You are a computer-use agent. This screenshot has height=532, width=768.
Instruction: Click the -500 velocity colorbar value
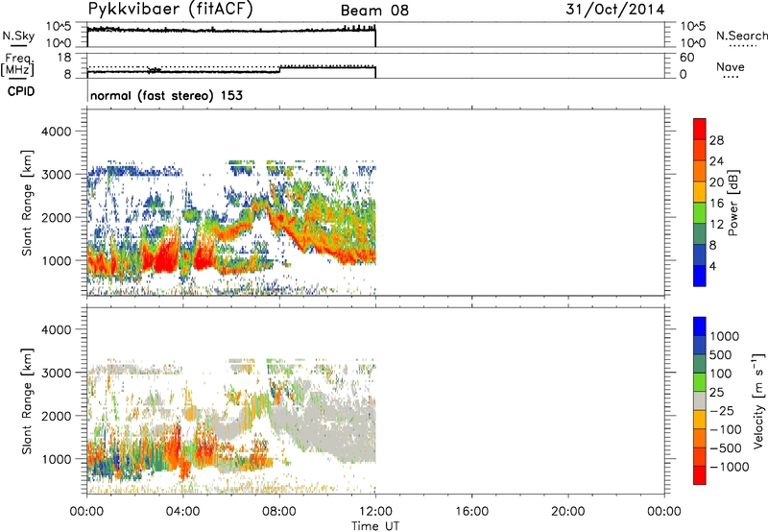pos(728,447)
